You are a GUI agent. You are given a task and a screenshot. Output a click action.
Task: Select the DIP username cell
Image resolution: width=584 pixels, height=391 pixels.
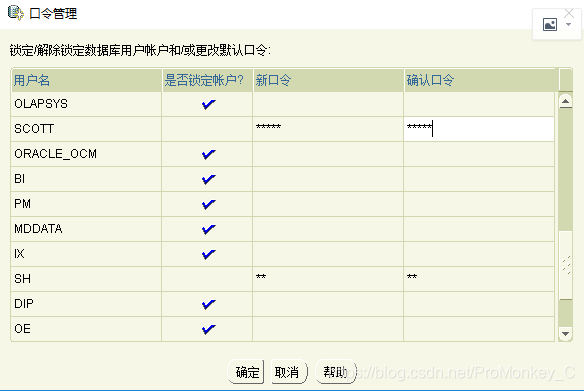click(x=86, y=303)
